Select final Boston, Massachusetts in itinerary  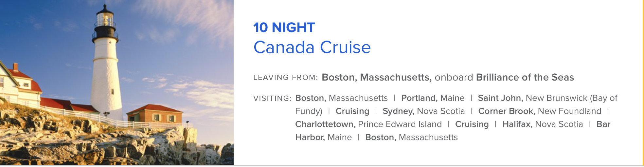point(411,137)
